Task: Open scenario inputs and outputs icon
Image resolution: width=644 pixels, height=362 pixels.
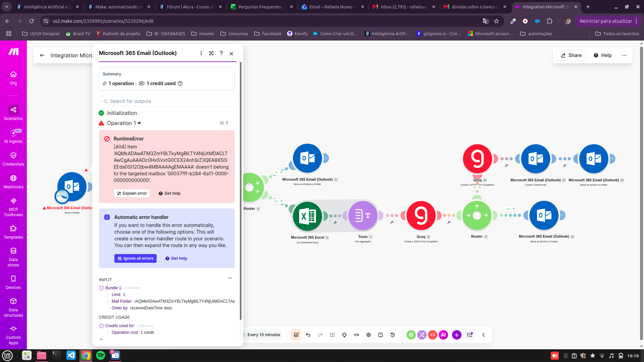Action: [357, 335]
